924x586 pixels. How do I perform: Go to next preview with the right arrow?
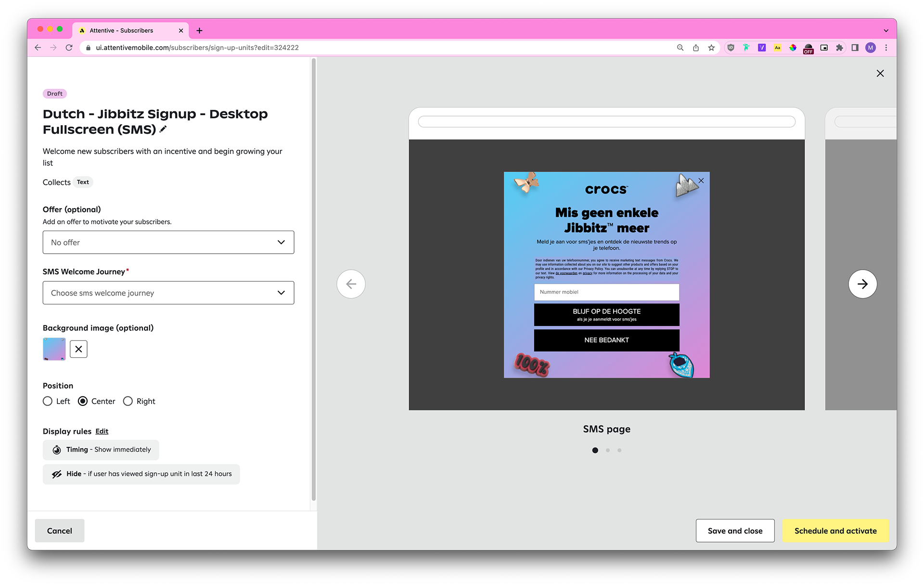(x=862, y=284)
